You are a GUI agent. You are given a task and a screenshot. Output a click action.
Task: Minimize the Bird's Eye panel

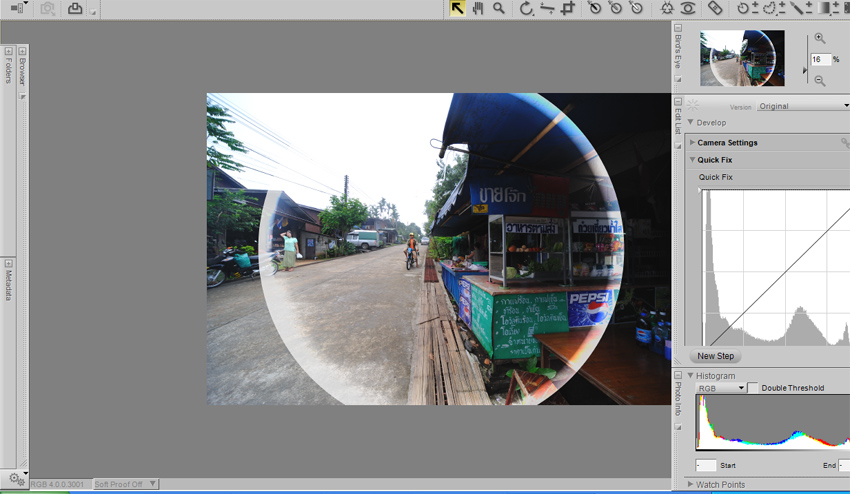678,28
